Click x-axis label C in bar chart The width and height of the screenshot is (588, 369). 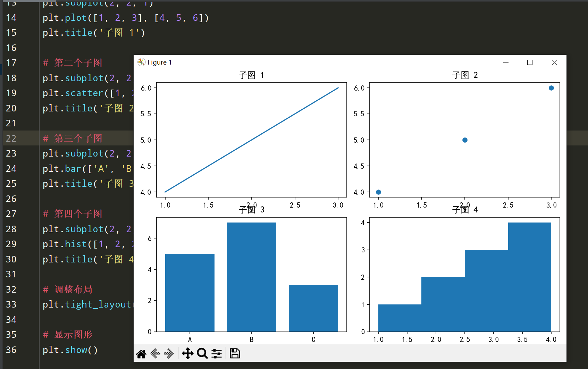313,339
